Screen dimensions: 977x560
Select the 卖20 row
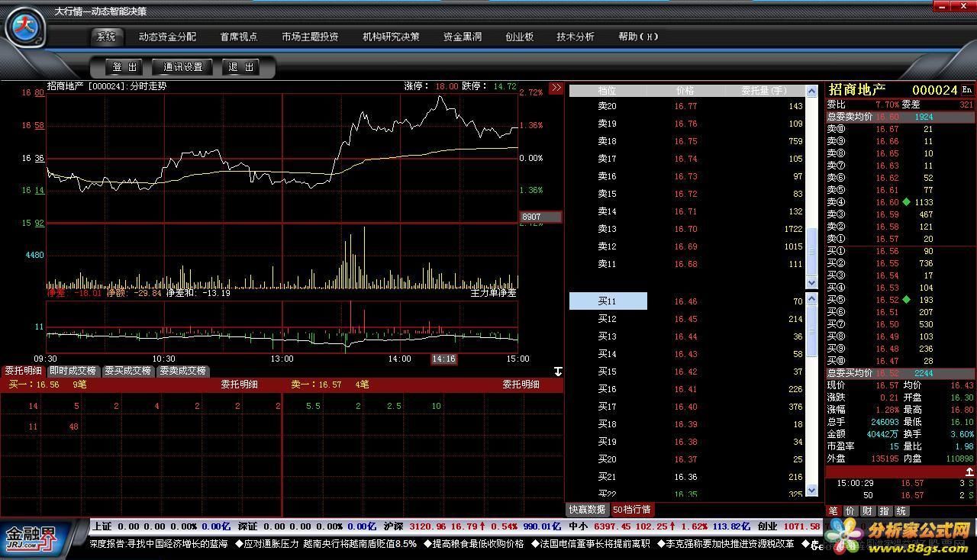point(687,106)
